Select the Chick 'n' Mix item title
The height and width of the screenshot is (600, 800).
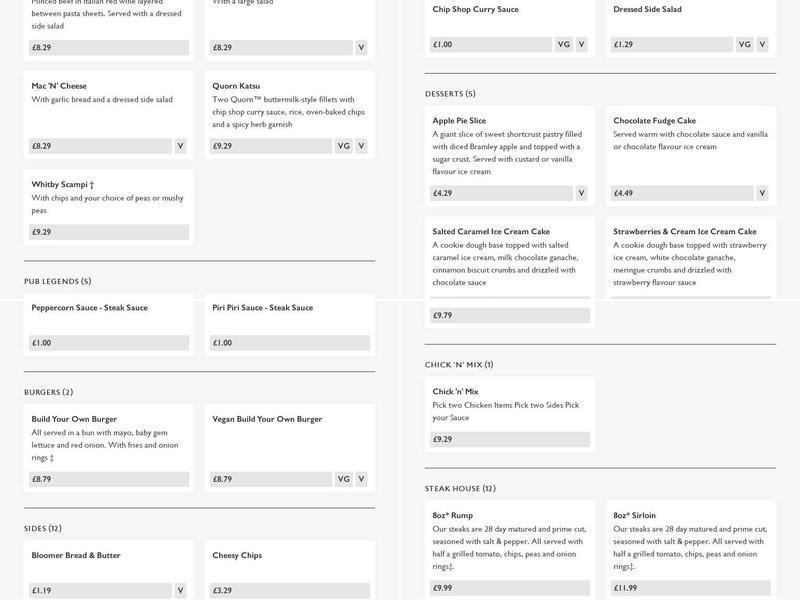[x=456, y=392]
